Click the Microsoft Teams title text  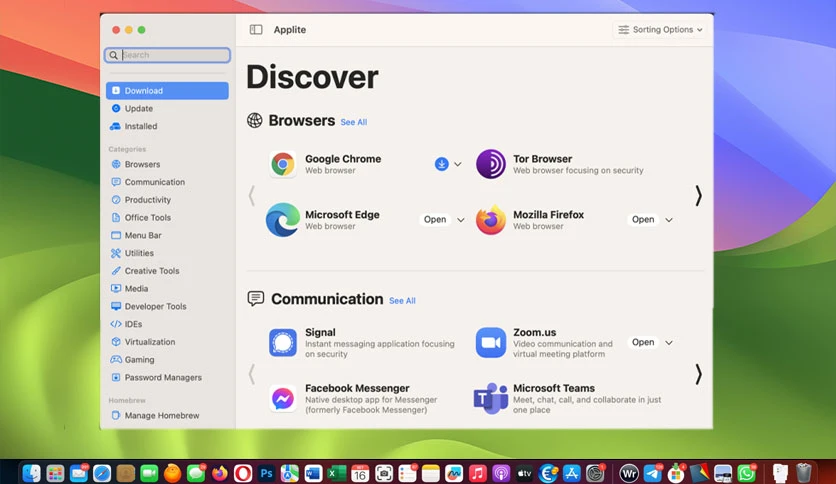[x=554, y=388]
